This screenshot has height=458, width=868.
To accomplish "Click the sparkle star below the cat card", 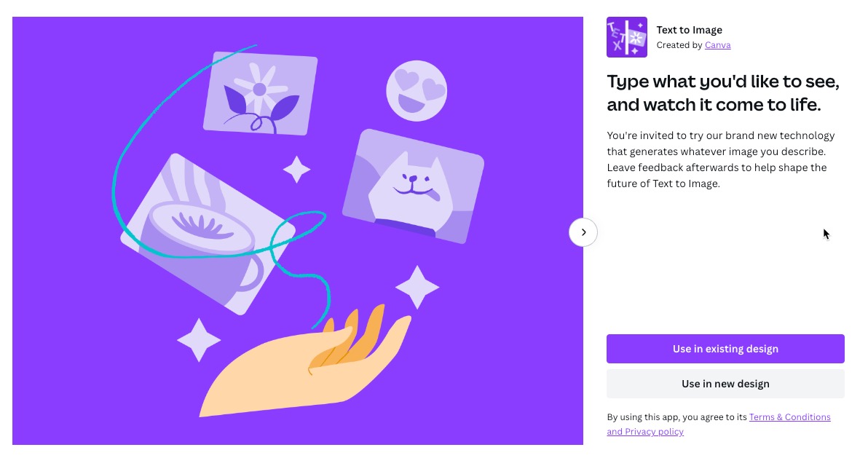I will pyautogui.click(x=417, y=288).
